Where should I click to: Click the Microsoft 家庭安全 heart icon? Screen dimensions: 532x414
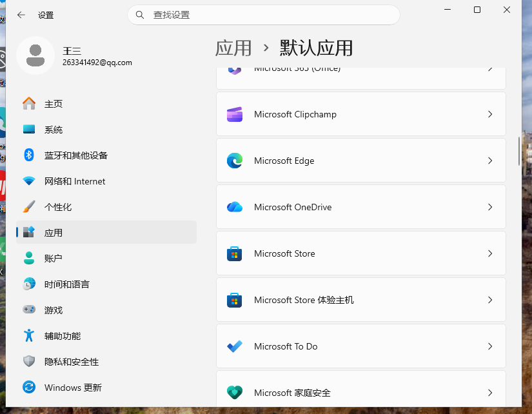[x=235, y=393]
